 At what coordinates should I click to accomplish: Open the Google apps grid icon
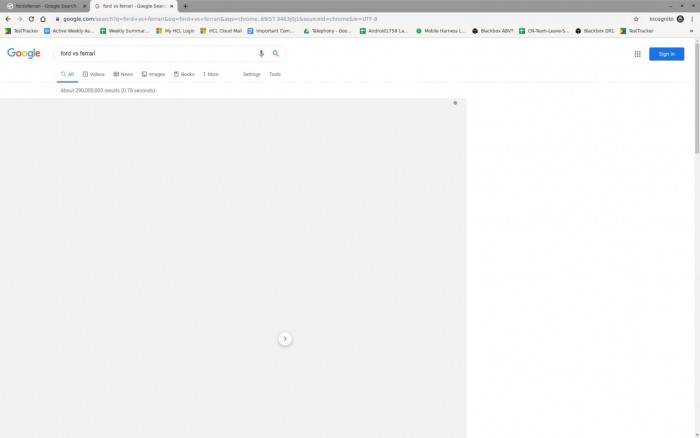[x=638, y=54]
